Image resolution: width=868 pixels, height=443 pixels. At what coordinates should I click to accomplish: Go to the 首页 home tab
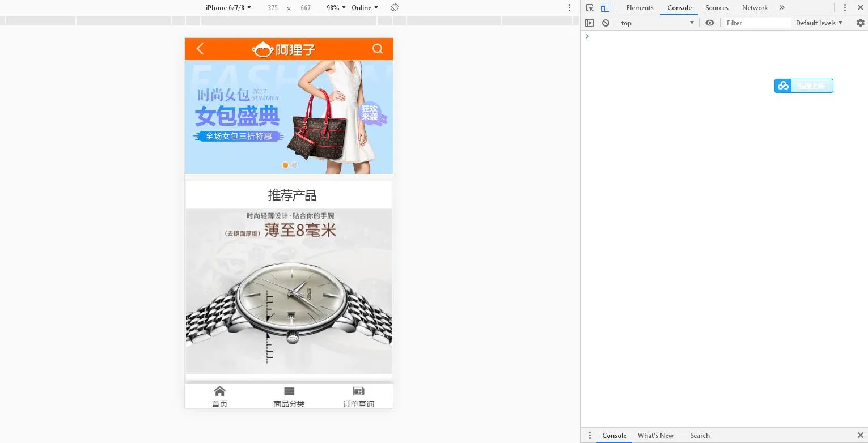pos(219,397)
